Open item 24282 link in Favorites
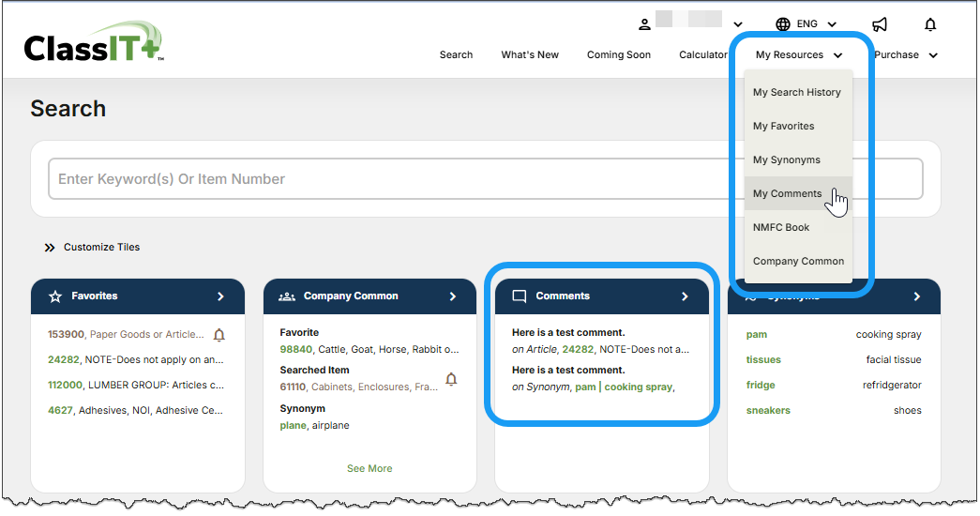This screenshot has height=516, width=980. coord(64,359)
